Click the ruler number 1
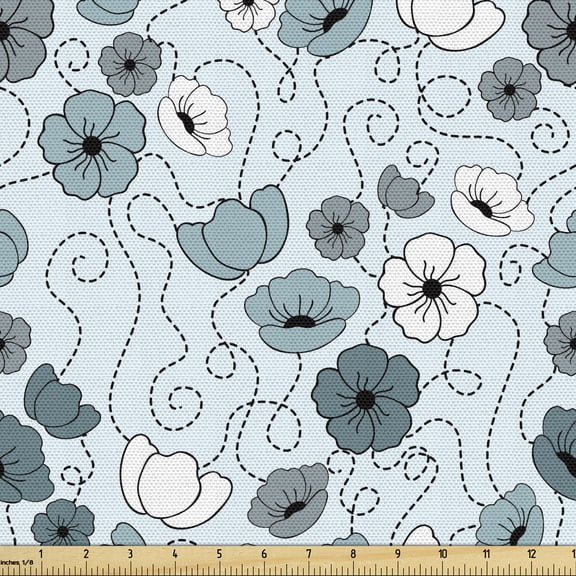The image size is (576, 576). [x=41, y=554]
